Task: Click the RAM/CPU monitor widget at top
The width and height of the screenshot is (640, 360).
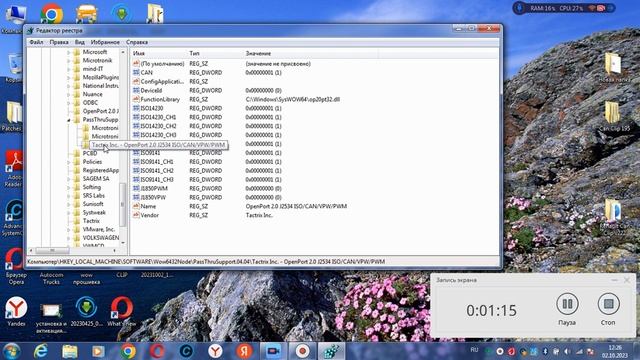Action: pyautogui.click(x=564, y=8)
